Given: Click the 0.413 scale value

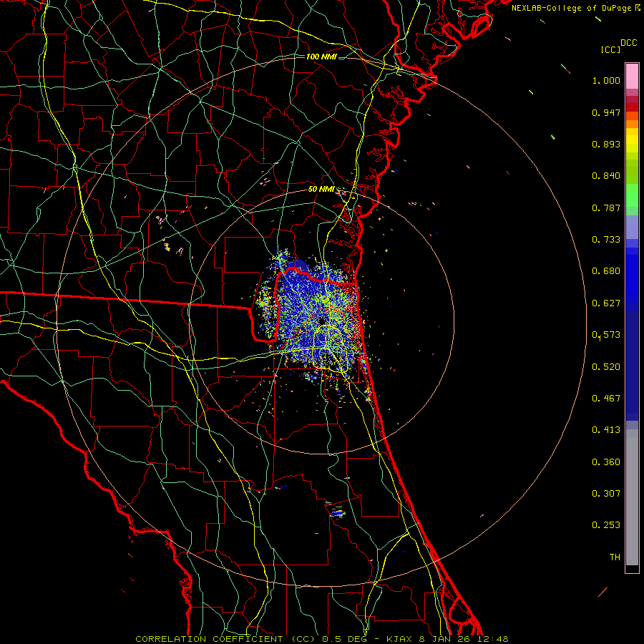Looking at the screenshot, I should coord(606,430).
